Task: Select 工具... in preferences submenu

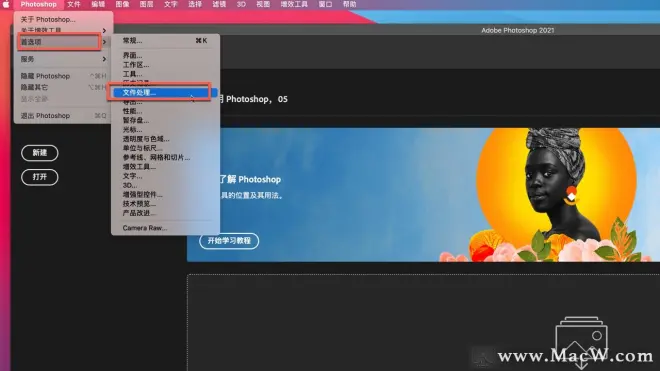Action: point(165,74)
